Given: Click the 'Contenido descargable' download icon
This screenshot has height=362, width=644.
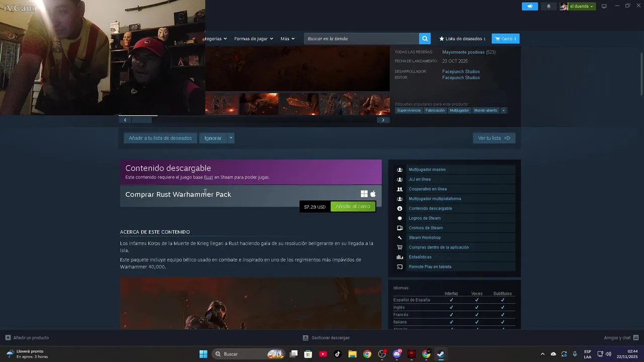Looking at the screenshot, I should pyautogui.click(x=399, y=209).
